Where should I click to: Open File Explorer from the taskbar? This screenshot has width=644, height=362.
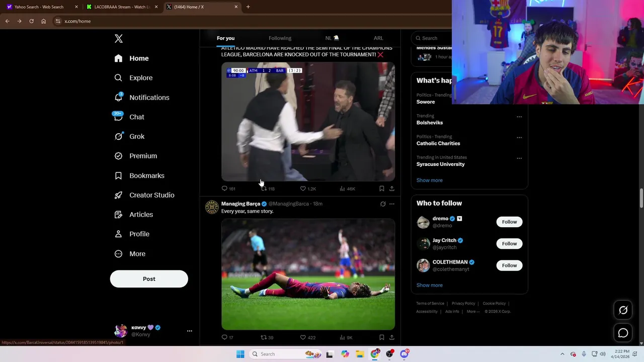pyautogui.click(x=360, y=354)
